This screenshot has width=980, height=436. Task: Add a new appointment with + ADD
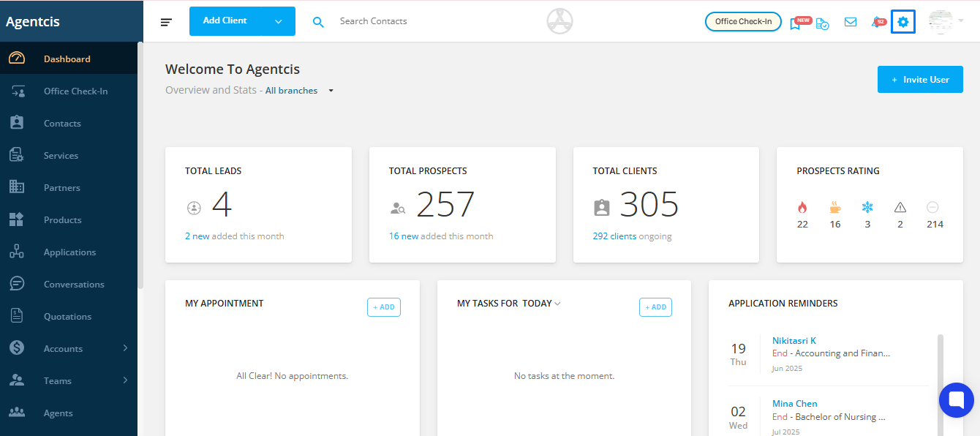tap(384, 307)
